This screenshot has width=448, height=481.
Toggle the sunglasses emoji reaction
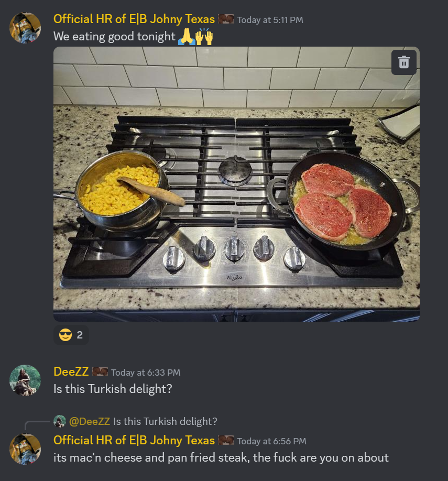pyautogui.click(x=71, y=335)
